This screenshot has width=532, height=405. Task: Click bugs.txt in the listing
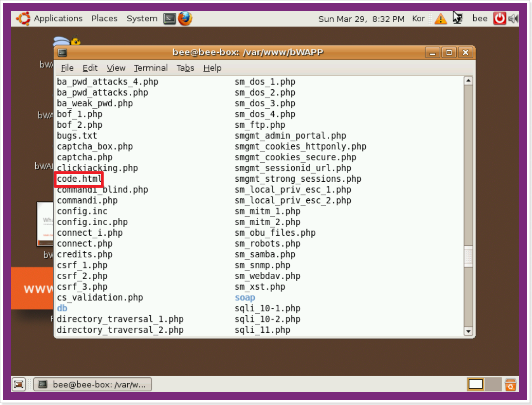[77, 136]
